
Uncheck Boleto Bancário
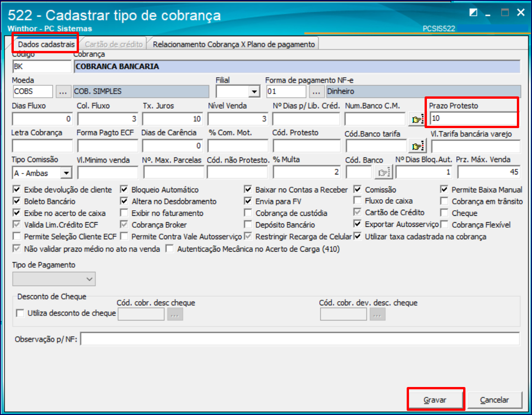[16, 201]
